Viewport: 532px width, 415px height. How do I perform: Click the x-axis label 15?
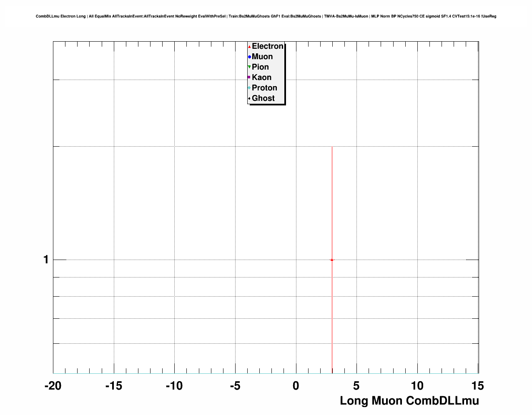478,386
